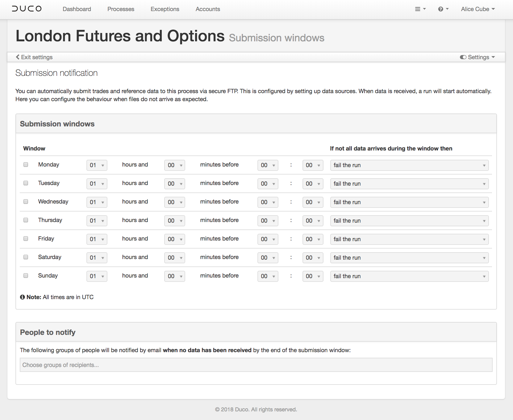513x420 pixels.
Task: Open Friday's deadline hour dropdown
Action: pyautogui.click(x=268, y=239)
